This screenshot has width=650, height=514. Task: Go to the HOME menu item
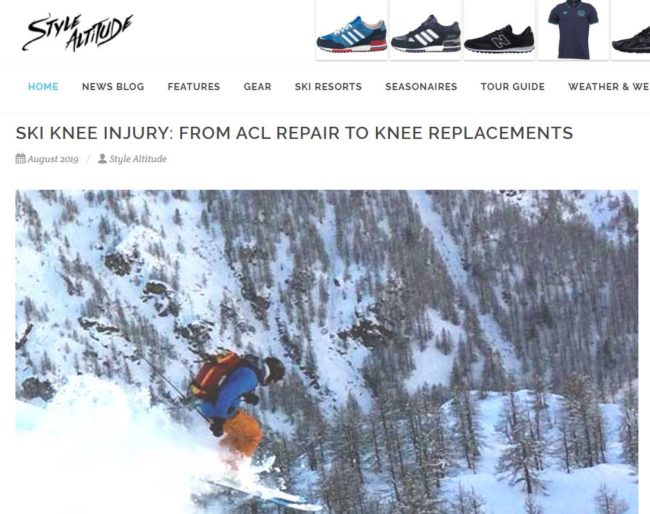click(x=43, y=87)
